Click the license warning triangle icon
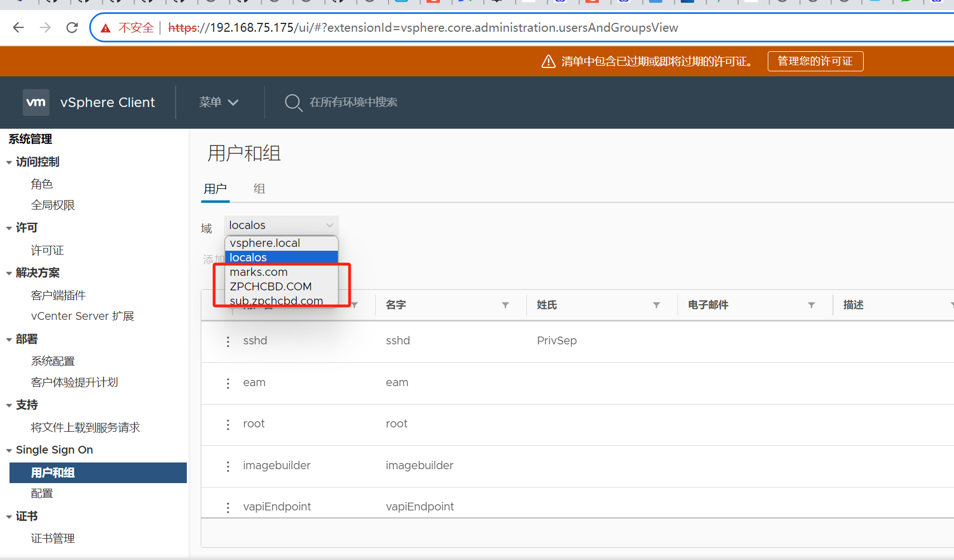 click(x=549, y=61)
